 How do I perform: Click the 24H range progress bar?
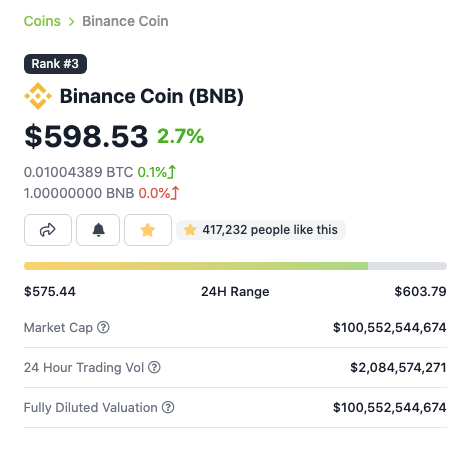click(235, 266)
